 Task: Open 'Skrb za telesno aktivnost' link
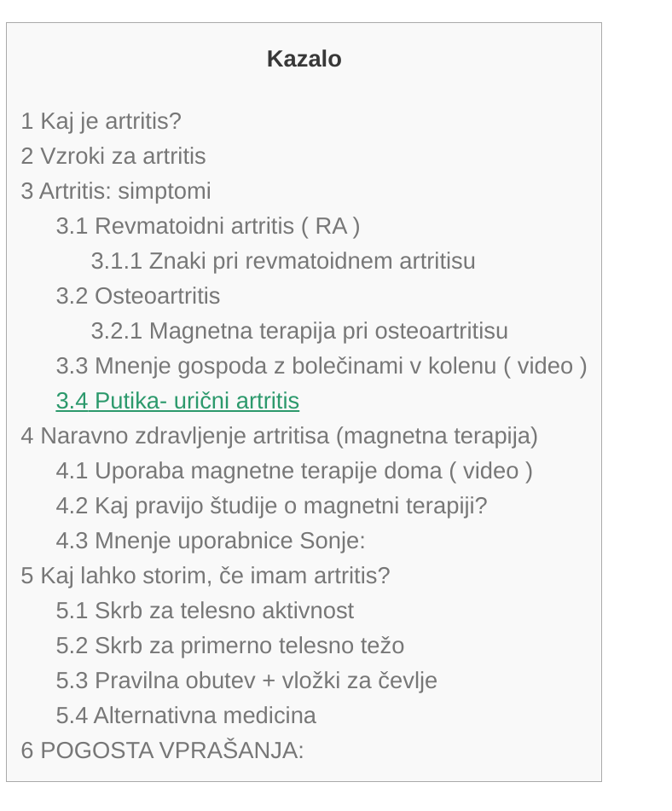pos(205,611)
